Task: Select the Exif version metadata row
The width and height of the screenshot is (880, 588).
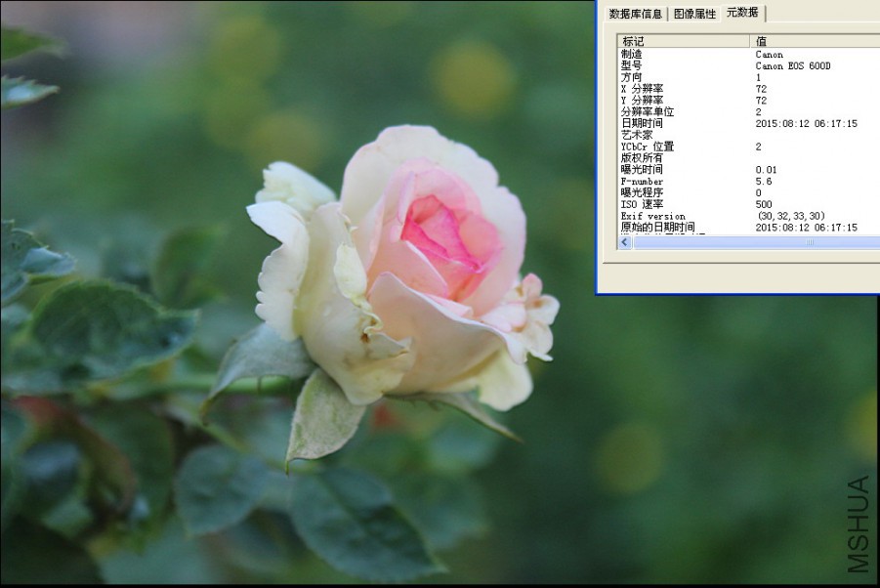Action: point(703,215)
